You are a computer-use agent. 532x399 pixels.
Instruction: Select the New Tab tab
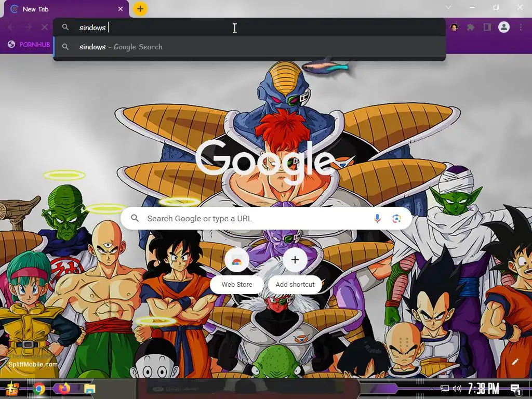tap(66, 9)
